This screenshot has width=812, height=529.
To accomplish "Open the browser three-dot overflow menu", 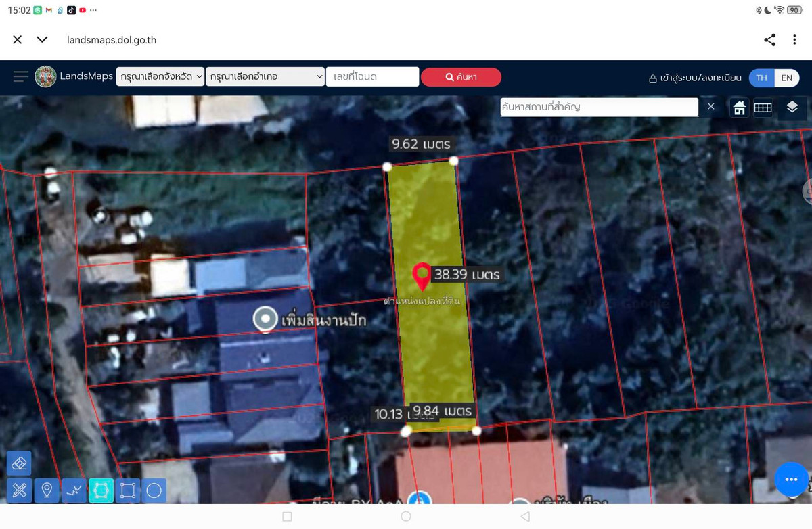I will click(794, 40).
